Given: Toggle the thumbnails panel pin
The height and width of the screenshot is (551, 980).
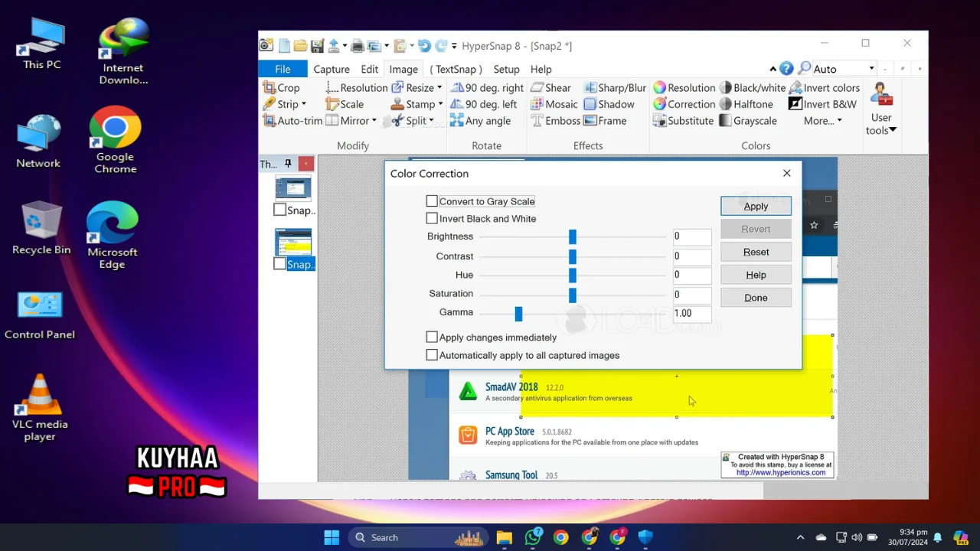Looking at the screenshot, I should pos(288,164).
